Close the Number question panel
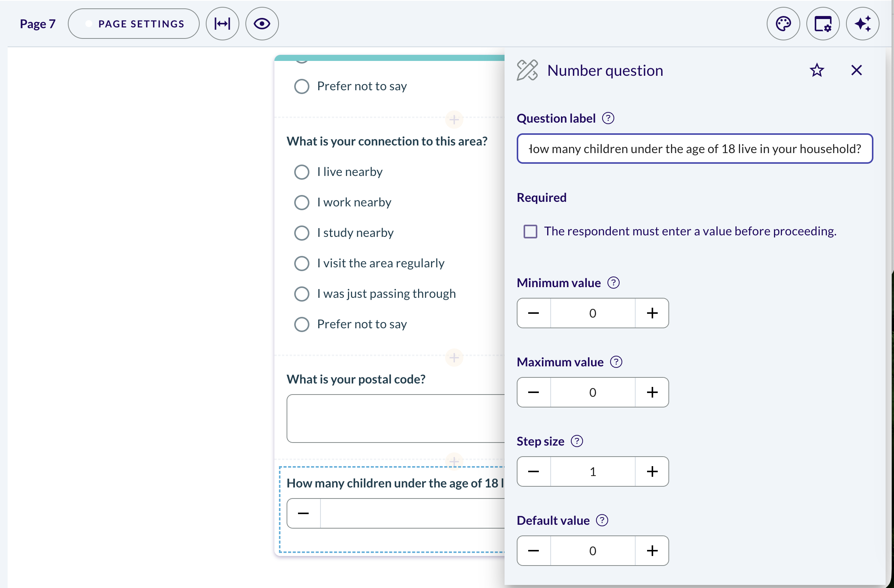The image size is (894, 588). [856, 70]
